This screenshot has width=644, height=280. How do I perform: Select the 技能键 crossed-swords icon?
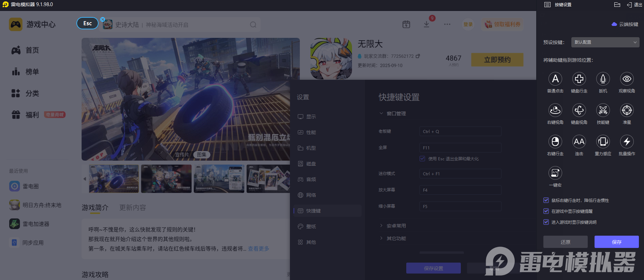(x=603, y=110)
